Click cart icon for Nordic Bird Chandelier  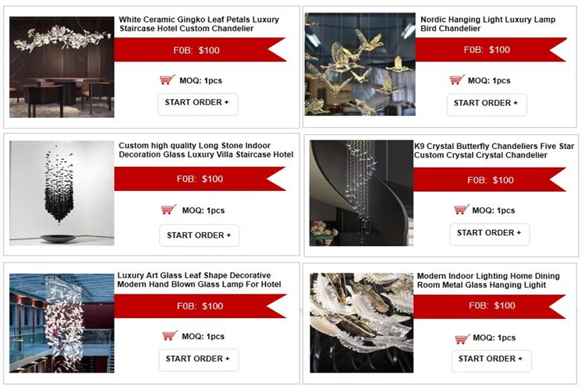[456, 79]
